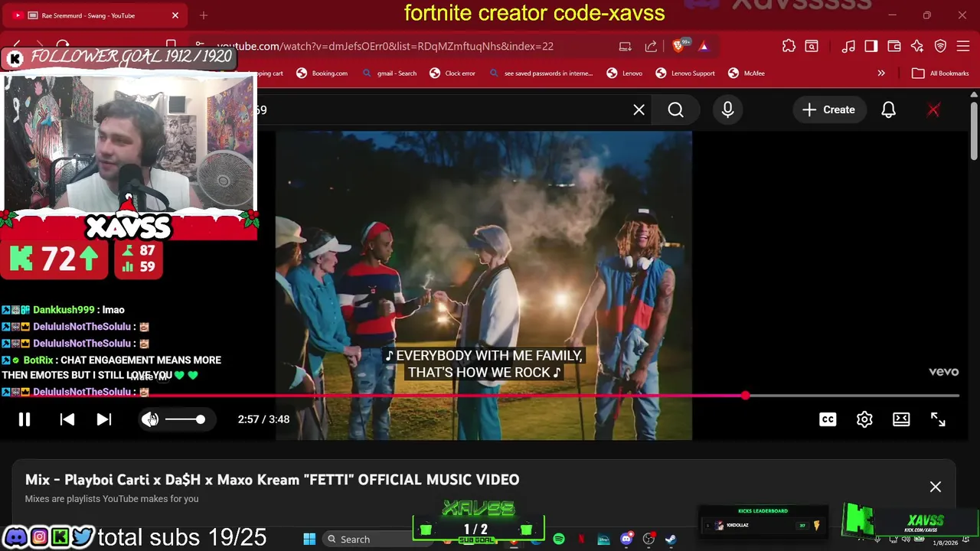Screen dimensions: 980x551
Task: Click the browser address bar URL
Action: 385,46
